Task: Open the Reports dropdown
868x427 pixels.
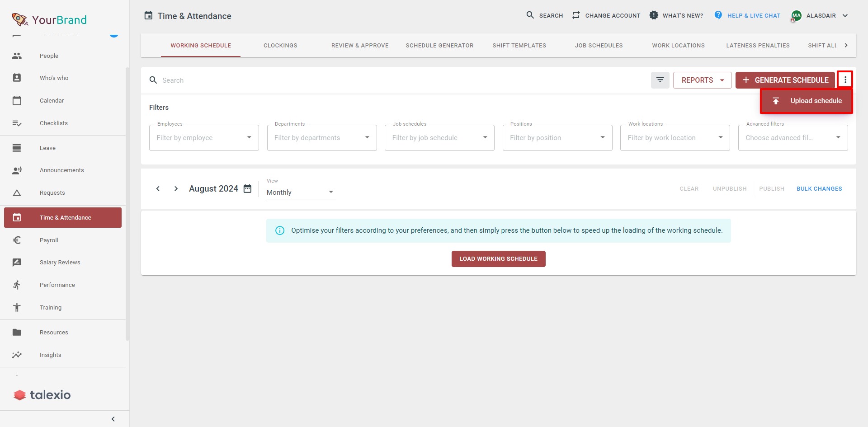Action: click(702, 80)
